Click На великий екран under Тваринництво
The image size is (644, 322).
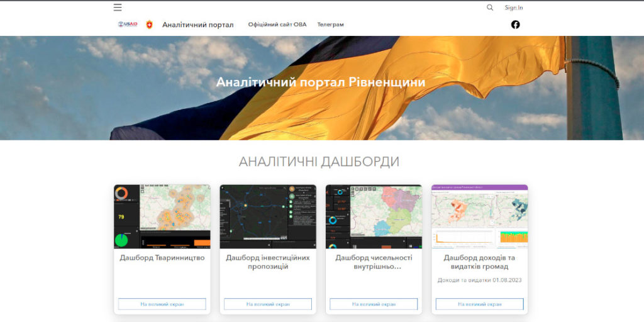pyautogui.click(x=162, y=304)
